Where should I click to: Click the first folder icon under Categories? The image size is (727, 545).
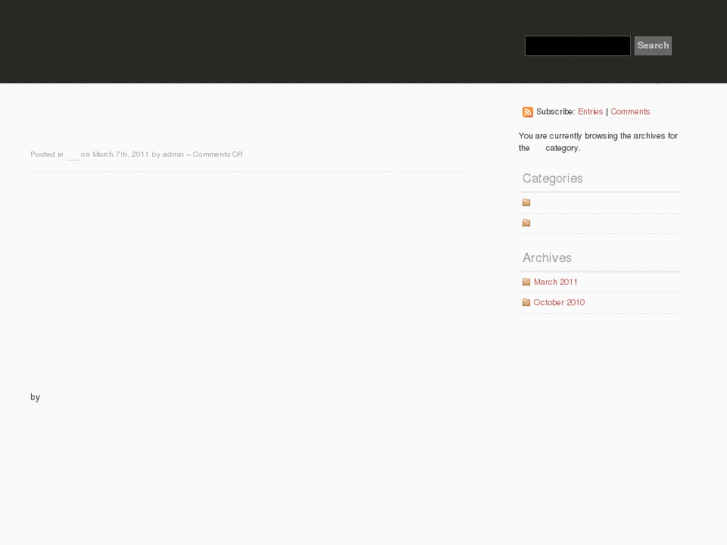click(526, 202)
